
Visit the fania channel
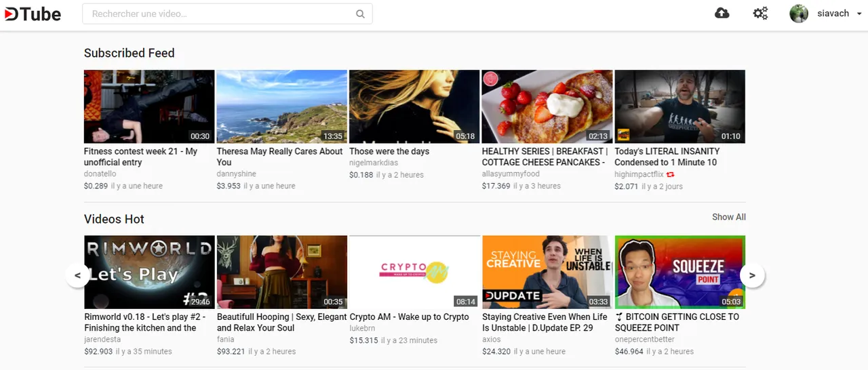pos(226,340)
